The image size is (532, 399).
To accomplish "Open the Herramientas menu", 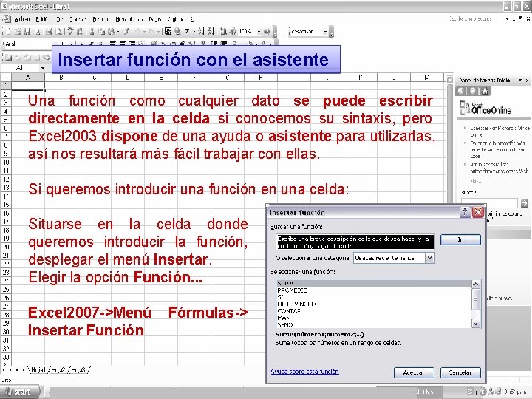I will pyautogui.click(x=129, y=19).
